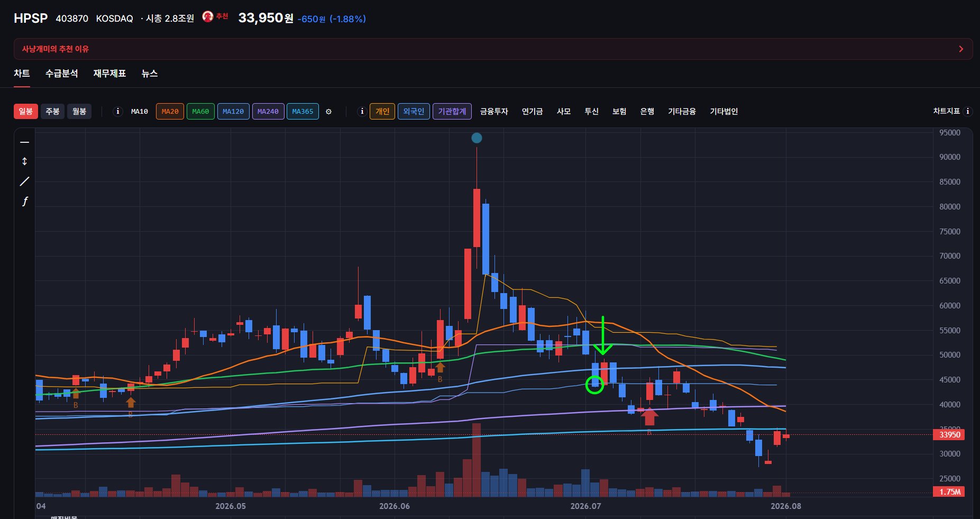Switch chart to 월봉 monthly candles
980x519 pixels.
pos(79,112)
